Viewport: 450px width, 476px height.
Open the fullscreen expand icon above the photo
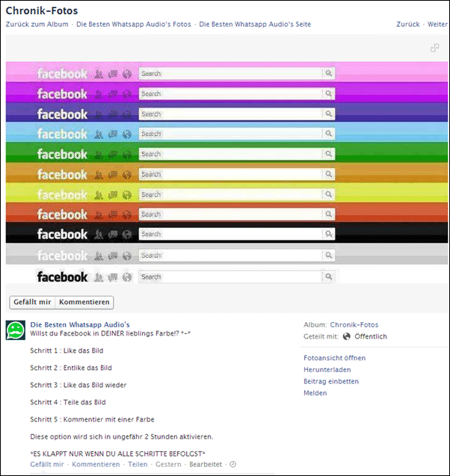434,48
